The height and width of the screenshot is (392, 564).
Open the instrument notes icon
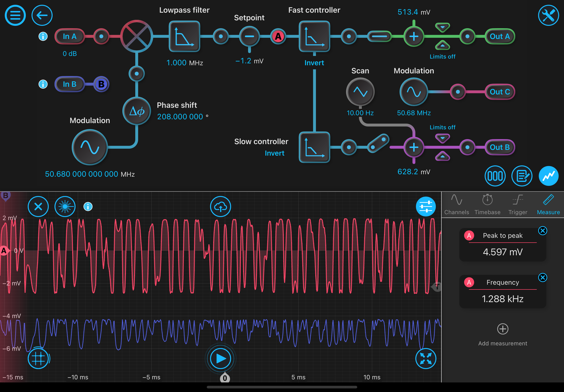click(522, 176)
